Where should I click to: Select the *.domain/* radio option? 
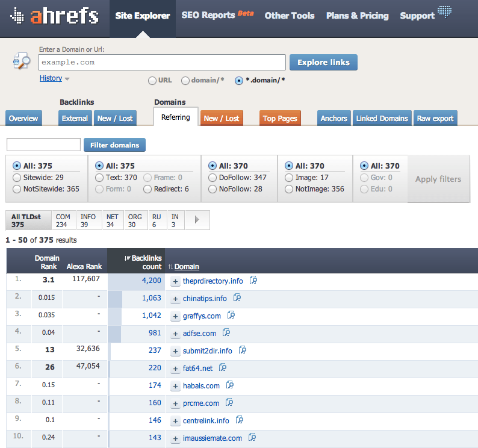pos(238,81)
